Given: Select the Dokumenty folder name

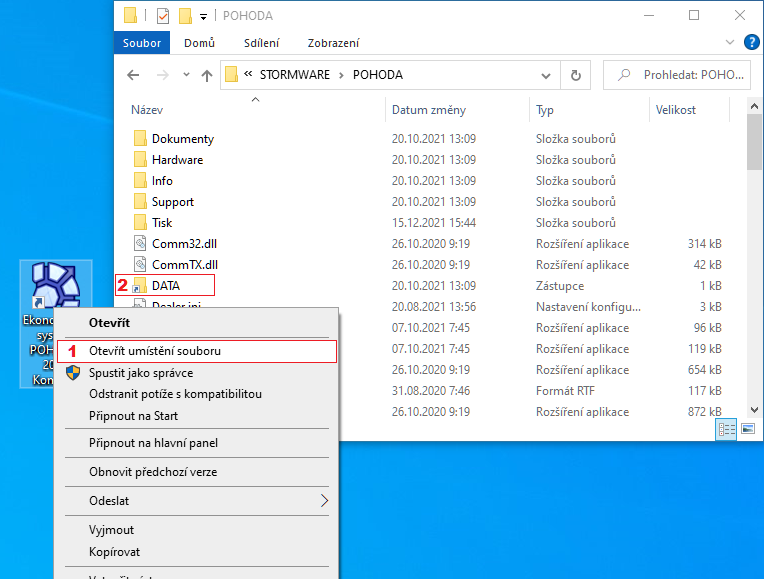Looking at the screenshot, I should coord(183,138).
